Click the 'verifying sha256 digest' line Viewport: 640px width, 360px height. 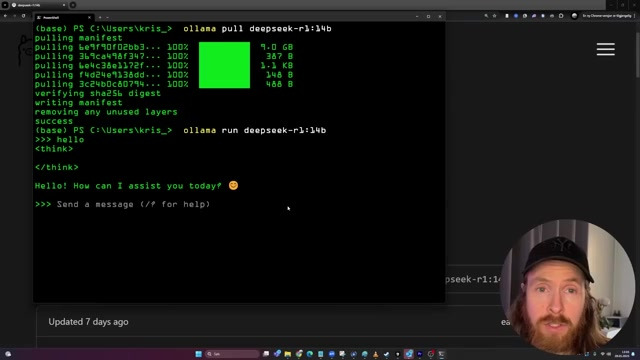[98, 93]
